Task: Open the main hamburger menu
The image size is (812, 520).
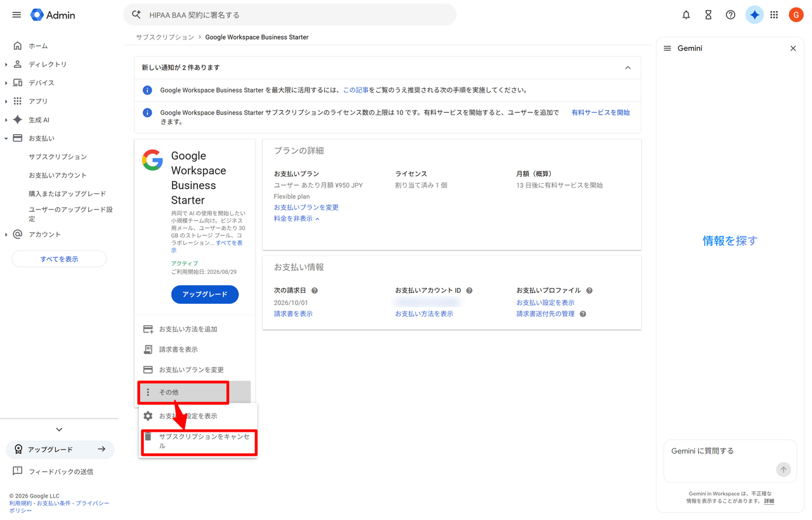Action: click(16, 15)
